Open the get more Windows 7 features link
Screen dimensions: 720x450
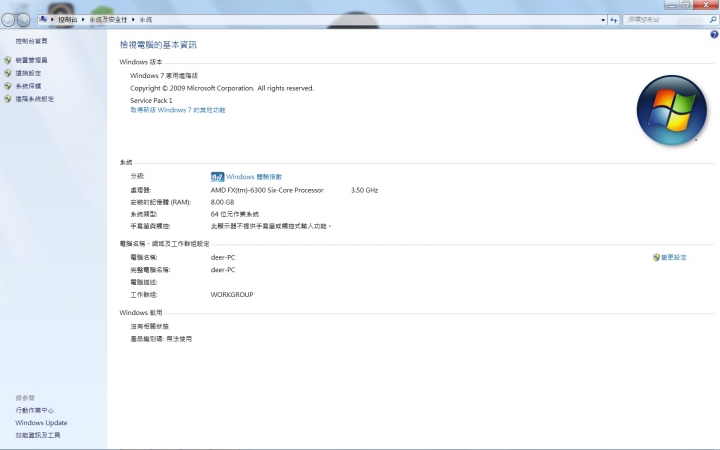178,110
